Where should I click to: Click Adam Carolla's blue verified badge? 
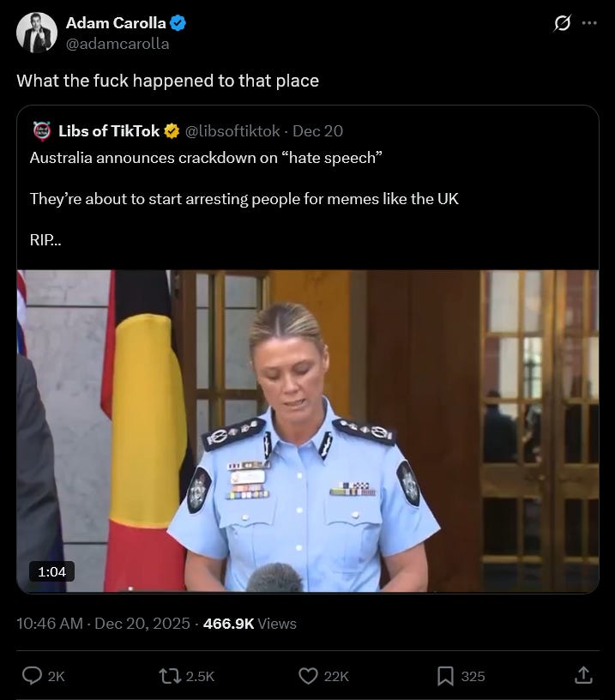178,23
